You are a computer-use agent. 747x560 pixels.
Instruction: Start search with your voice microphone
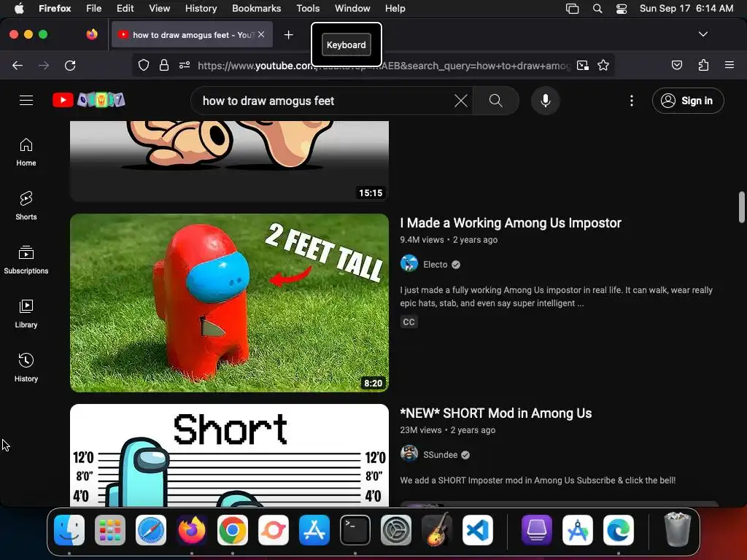(x=546, y=101)
